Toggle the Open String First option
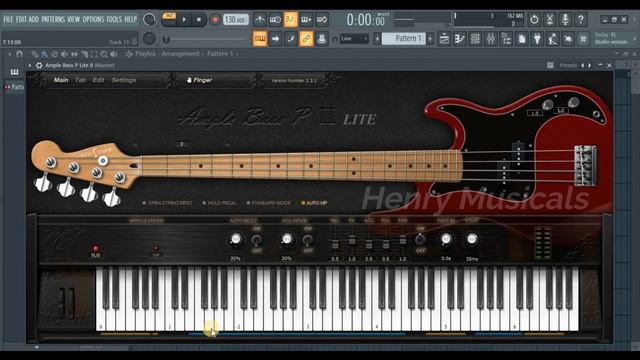 point(167,203)
